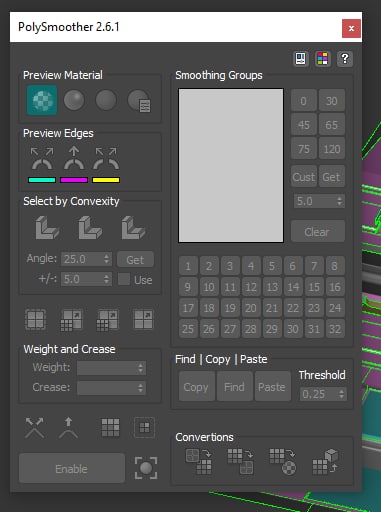This screenshot has width=381, height=512.
Task: Click the Crease spinner arrows
Action: (x=141, y=388)
